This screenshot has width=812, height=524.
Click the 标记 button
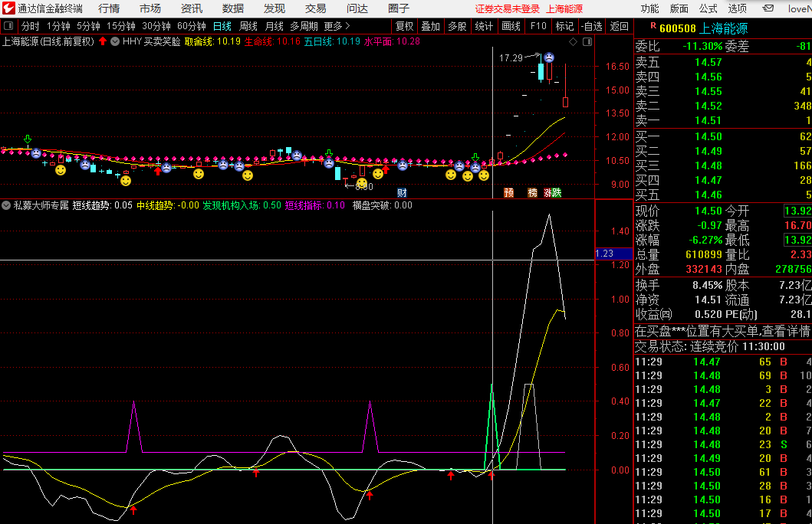point(564,26)
